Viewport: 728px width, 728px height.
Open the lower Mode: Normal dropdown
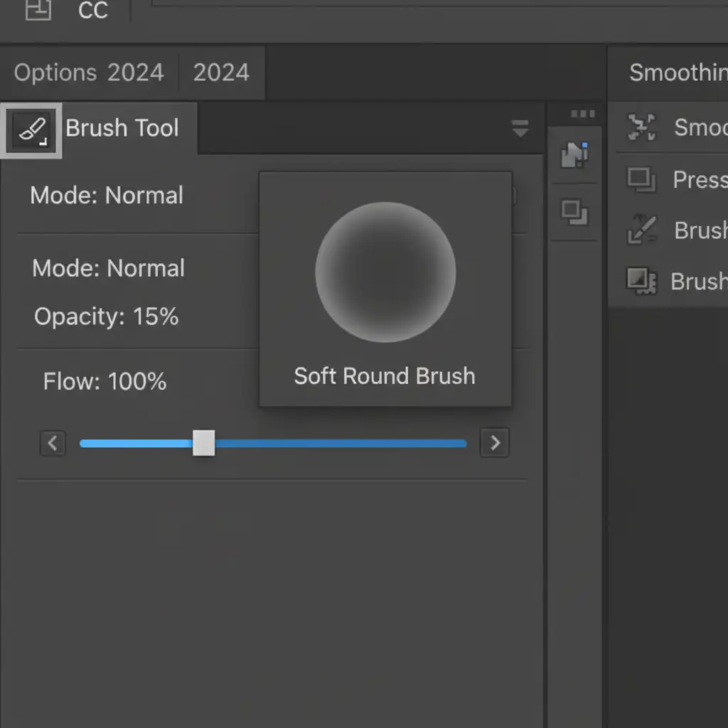(x=108, y=268)
